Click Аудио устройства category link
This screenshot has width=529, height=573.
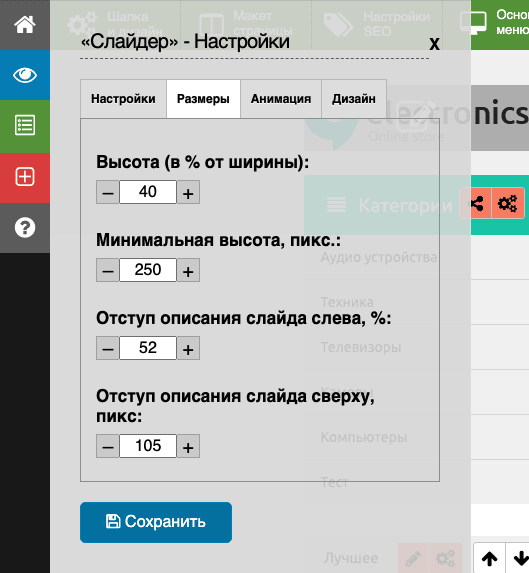378,258
